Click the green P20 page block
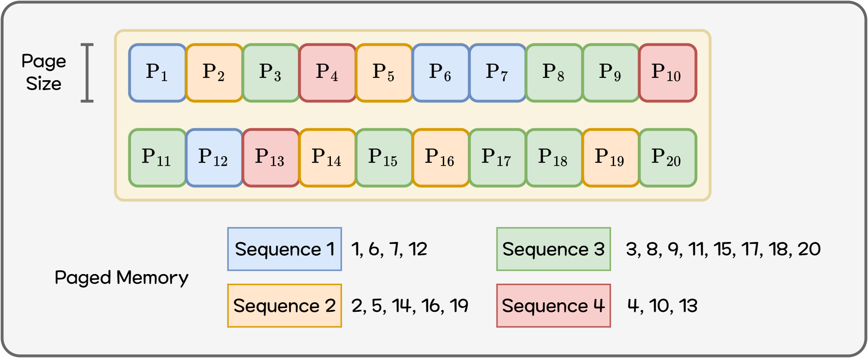 click(x=667, y=158)
